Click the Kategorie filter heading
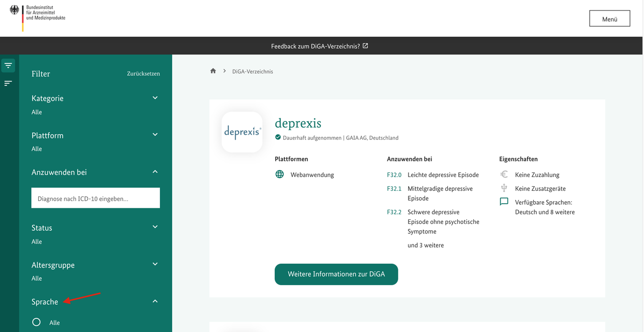 [47, 98]
